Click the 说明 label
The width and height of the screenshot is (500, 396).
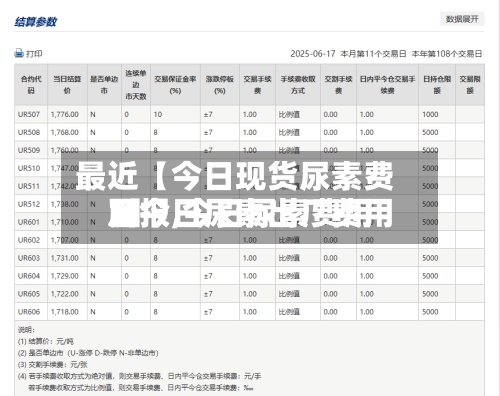pos(26,330)
